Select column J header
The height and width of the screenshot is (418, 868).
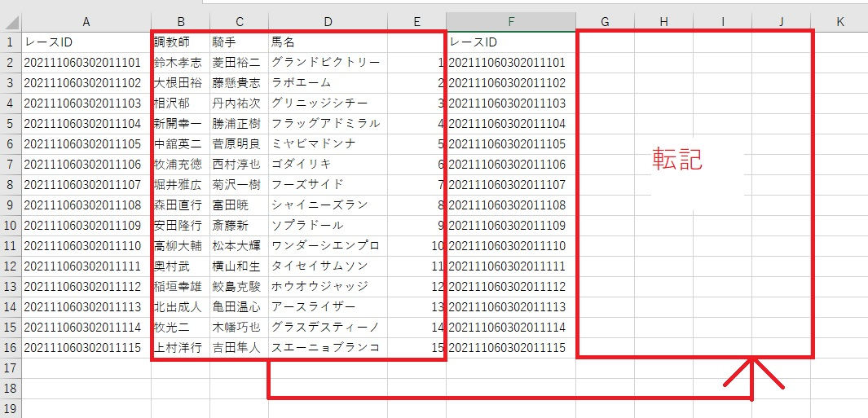point(781,22)
